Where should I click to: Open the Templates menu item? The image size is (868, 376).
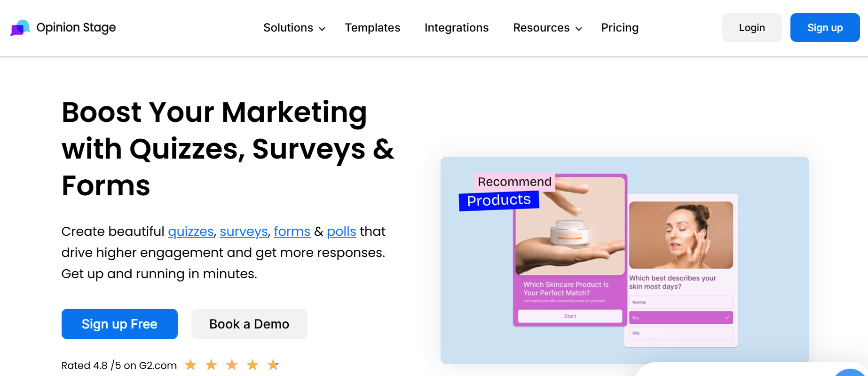pyautogui.click(x=372, y=28)
